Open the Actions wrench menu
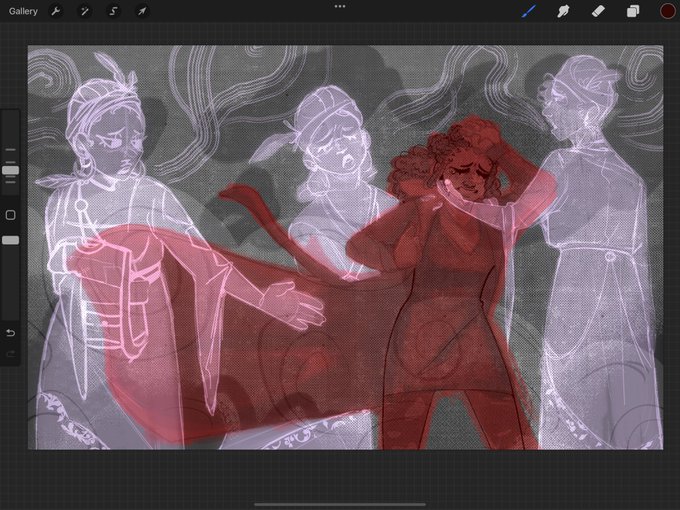680x510 pixels. 56,11
